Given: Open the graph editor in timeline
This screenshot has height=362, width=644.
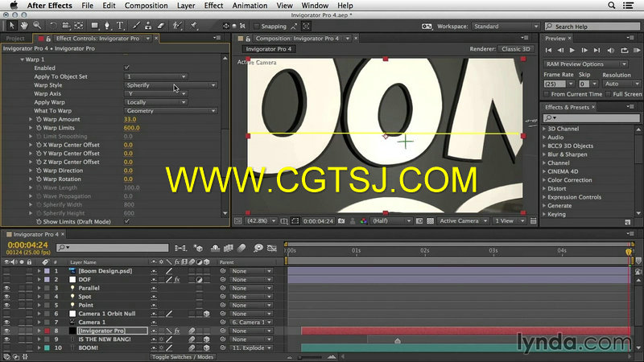Looking at the screenshot, I should pyautogui.click(x=271, y=248).
